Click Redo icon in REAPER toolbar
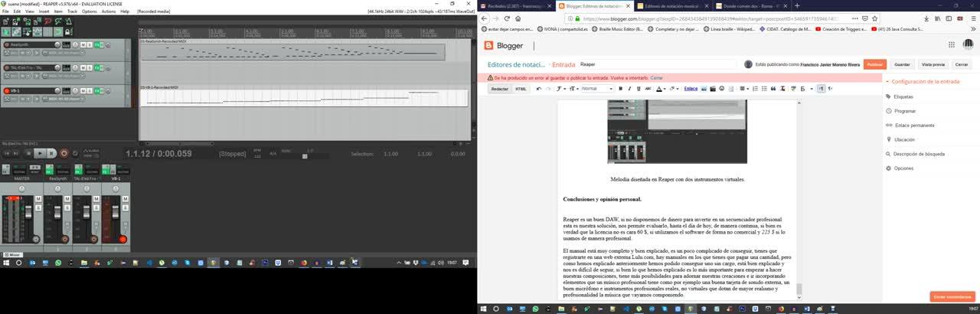The width and height of the screenshot is (980, 314). point(58,21)
